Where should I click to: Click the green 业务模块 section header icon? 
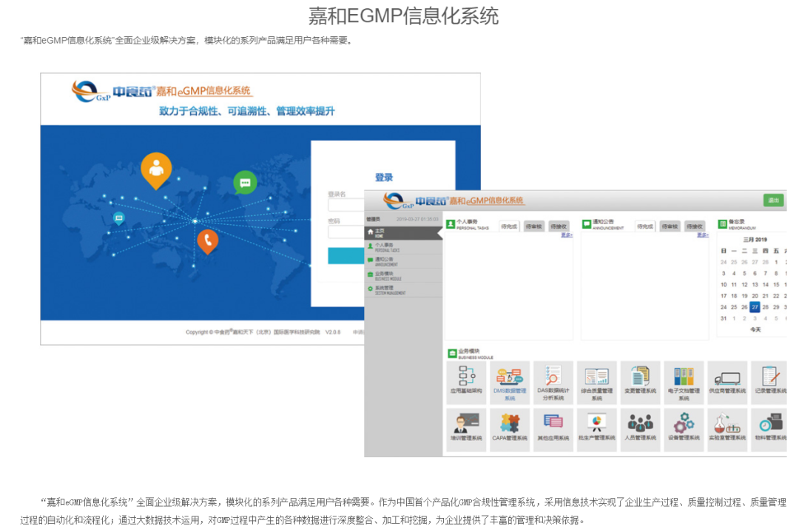[x=452, y=354]
